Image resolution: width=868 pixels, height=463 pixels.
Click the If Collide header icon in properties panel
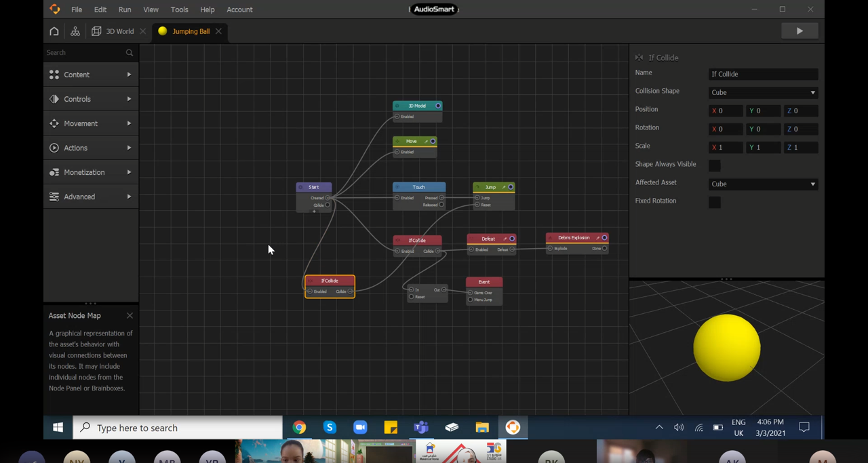639,58
